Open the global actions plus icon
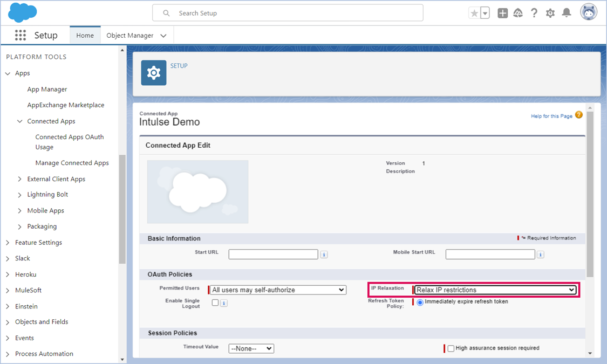Viewport: 607px width, 364px height. (x=502, y=13)
